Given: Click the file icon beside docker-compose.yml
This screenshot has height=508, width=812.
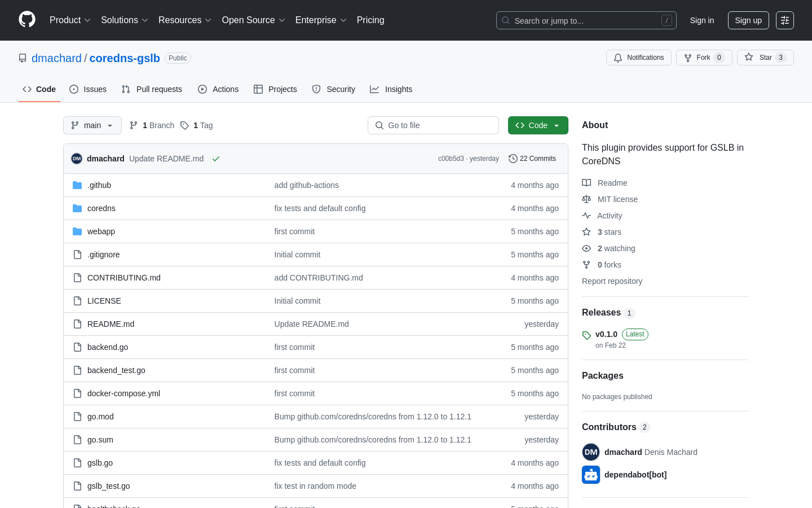Looking at the screenshot, I should click(77, 393).
